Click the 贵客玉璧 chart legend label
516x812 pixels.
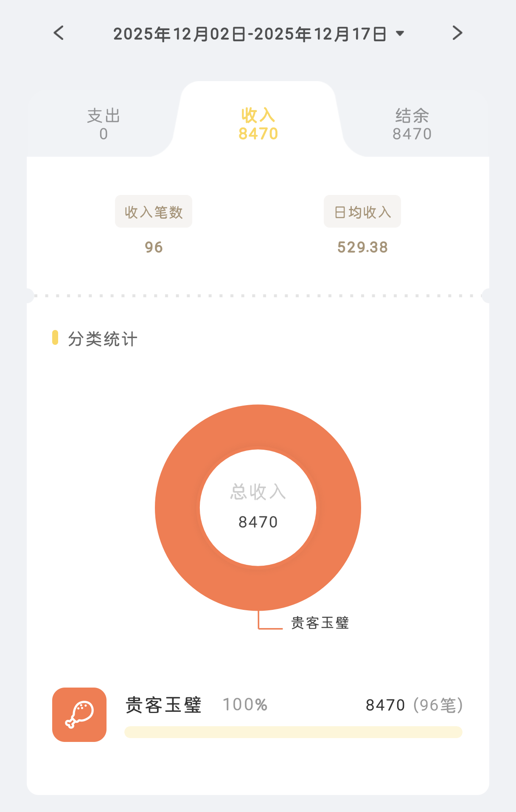pos(320,623)
